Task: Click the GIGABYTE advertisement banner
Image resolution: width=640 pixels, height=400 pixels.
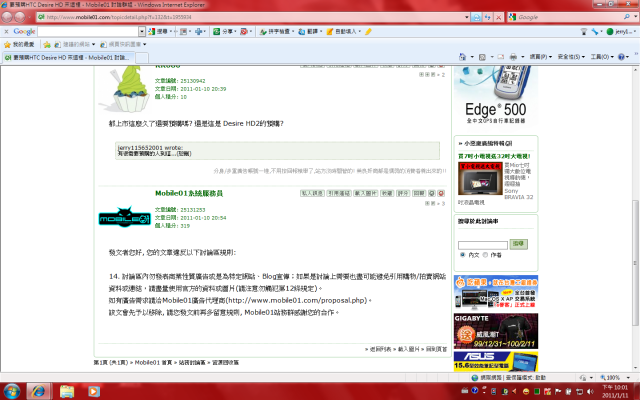Action: click(x=496, y=331)
